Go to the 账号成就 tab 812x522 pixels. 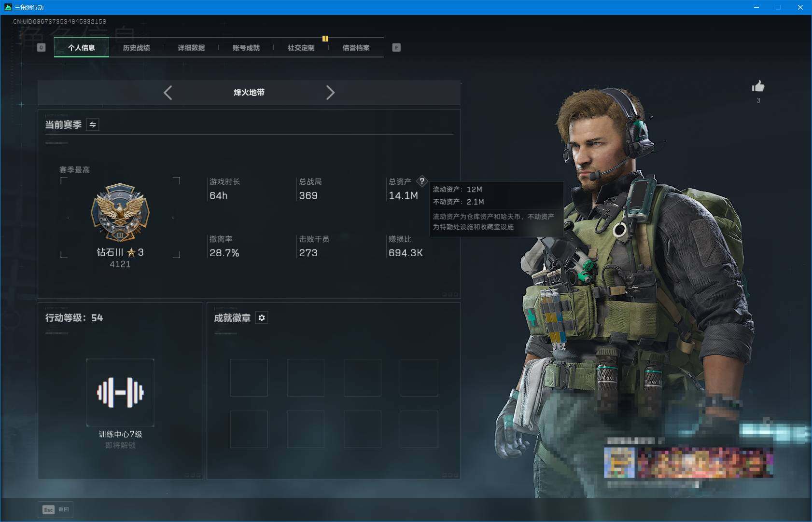click(x=246, y=47)
